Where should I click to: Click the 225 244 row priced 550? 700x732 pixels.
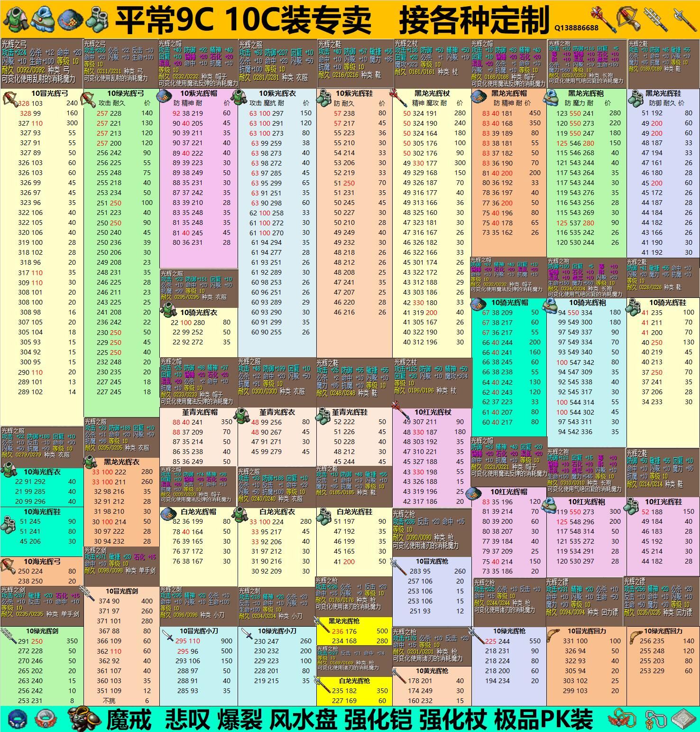[509, 641]
